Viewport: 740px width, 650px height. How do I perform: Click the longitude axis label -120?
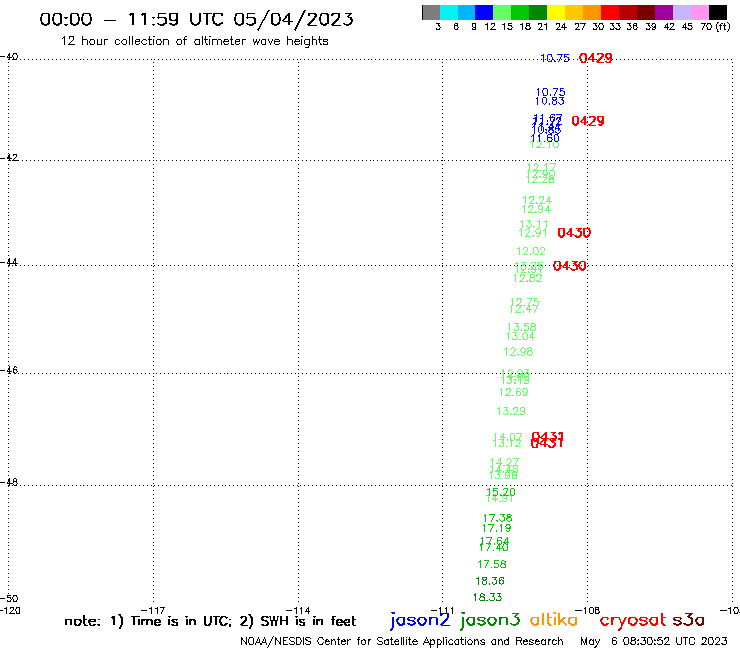10,611
